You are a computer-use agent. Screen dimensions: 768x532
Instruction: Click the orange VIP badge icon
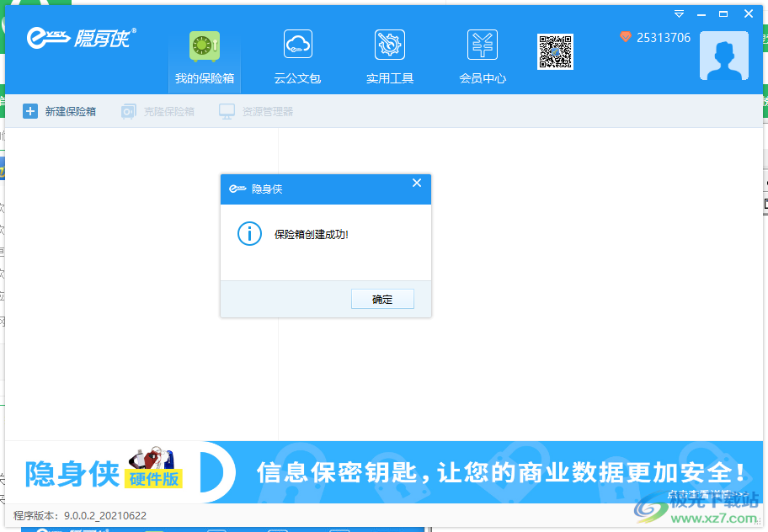point(624,37)
